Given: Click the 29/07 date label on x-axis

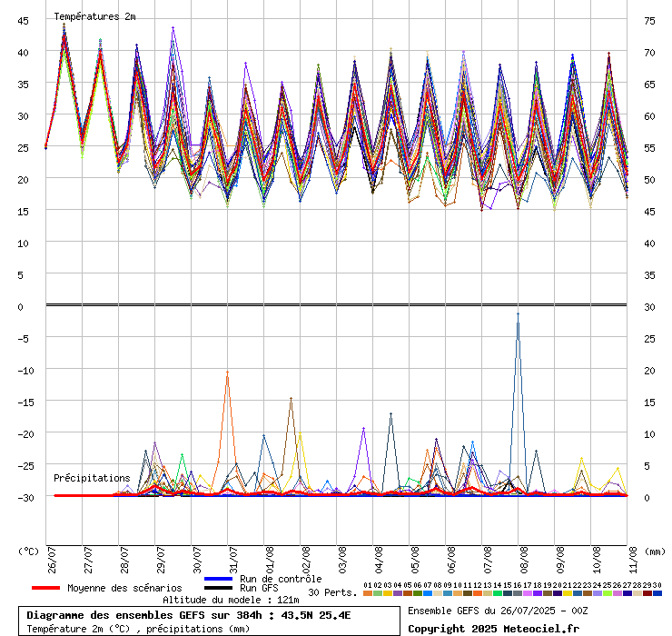Looking at the screenshot, I should [x=161, y=560].
